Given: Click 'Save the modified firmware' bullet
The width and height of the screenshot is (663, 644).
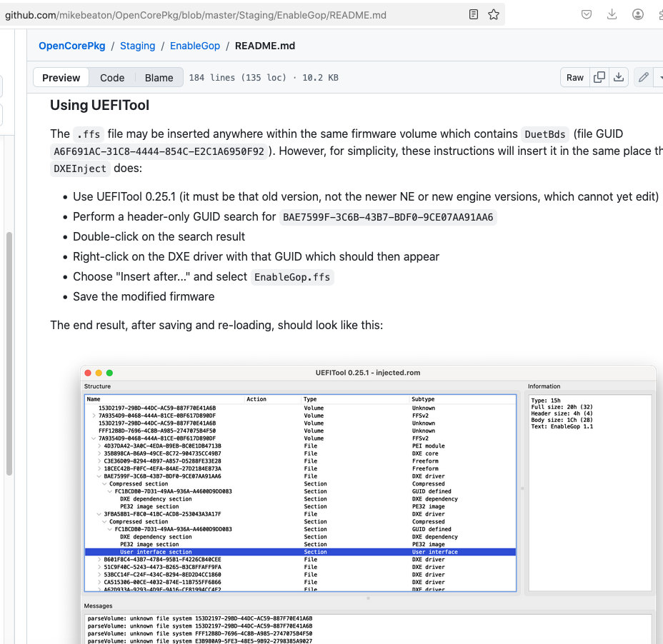Looking at the screenshot, I should 144,296.
